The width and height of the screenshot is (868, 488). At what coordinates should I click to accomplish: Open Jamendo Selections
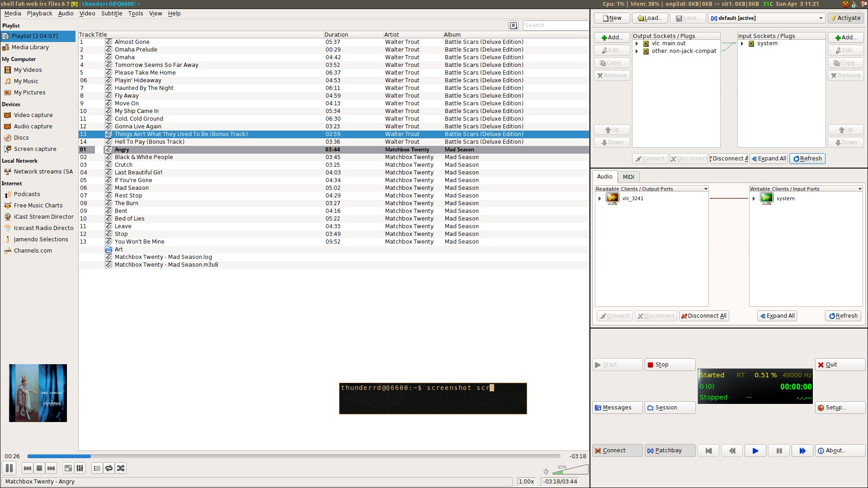41,239
